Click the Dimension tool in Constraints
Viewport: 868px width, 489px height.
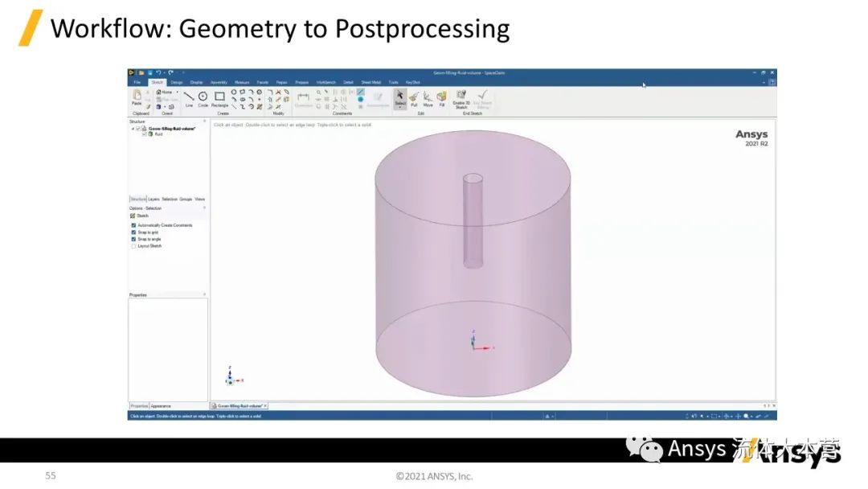click(x=303, y=98)
